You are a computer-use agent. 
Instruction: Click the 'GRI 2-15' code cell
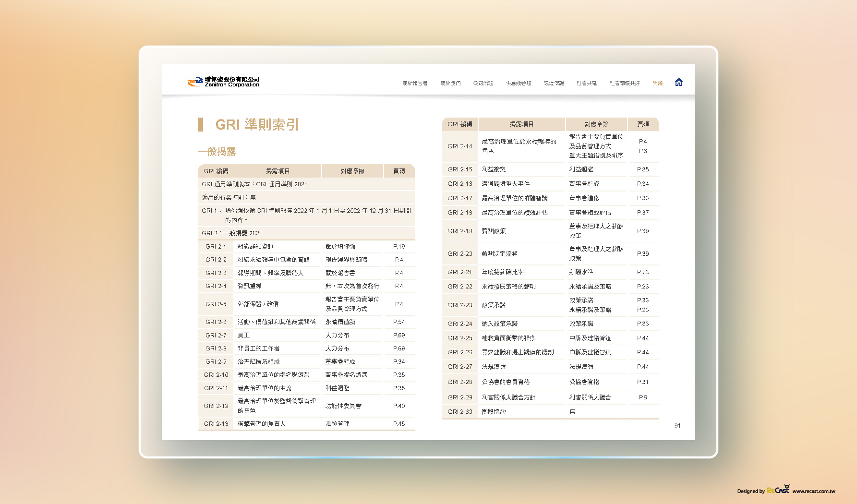pos(460,169)
